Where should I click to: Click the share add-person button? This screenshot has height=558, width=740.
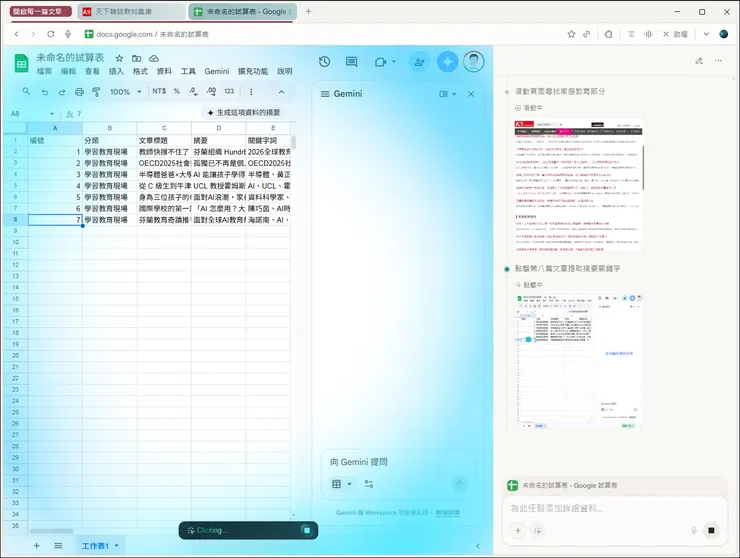point(419,62)
